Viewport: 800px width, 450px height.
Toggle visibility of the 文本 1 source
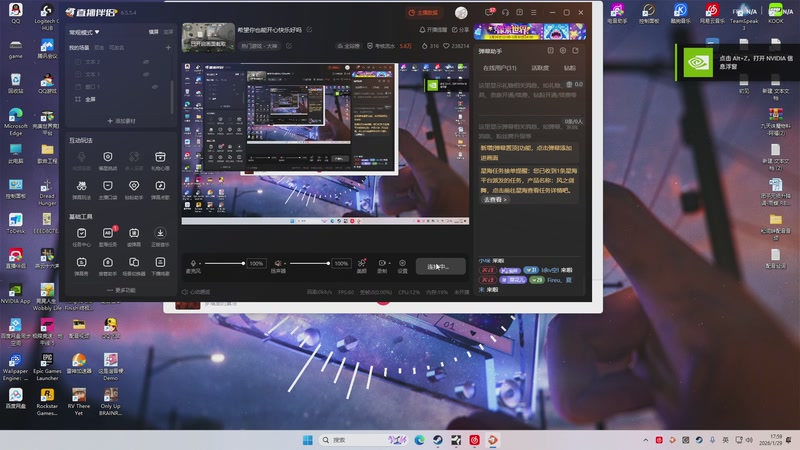tap(146, 74)
